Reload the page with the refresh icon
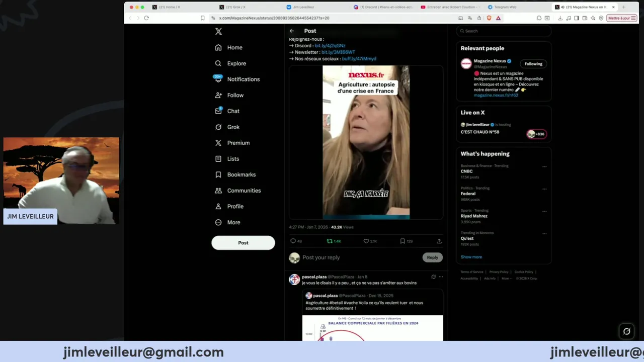This screenshot has height=362, width=644. [146, 18]
